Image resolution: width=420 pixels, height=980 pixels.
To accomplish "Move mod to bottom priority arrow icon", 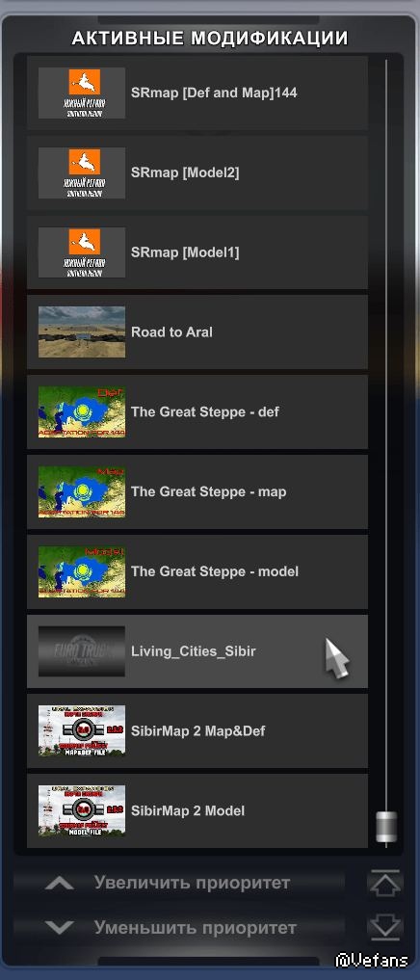I will click(384, 928).
